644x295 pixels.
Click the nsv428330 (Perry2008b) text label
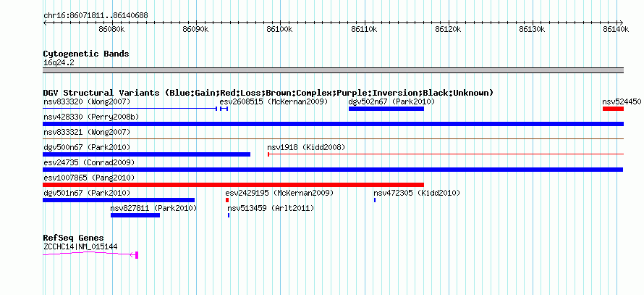point(91,117)
